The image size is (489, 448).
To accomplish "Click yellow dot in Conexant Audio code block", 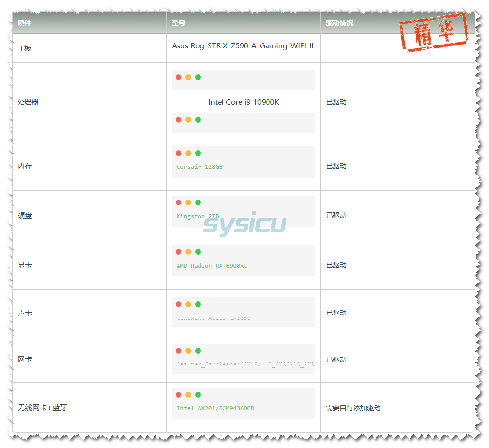I will [188, 304].
